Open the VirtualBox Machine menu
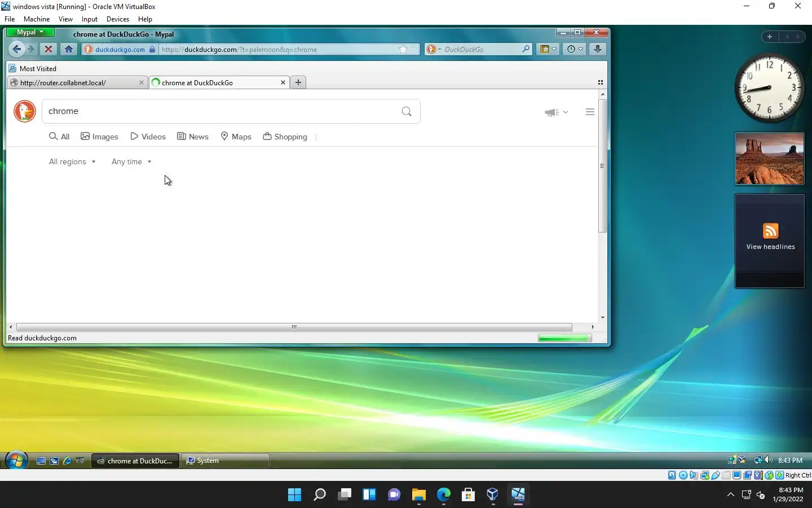 point(37,19)
